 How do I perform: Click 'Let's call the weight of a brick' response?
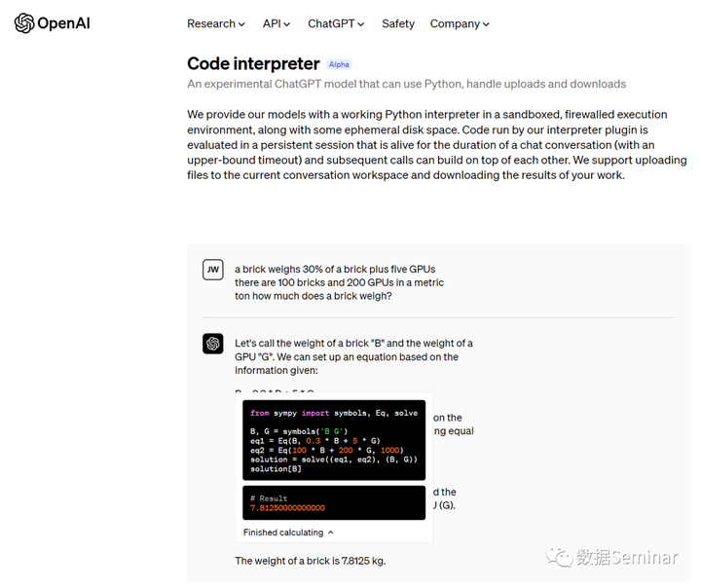tap(353, 357)
